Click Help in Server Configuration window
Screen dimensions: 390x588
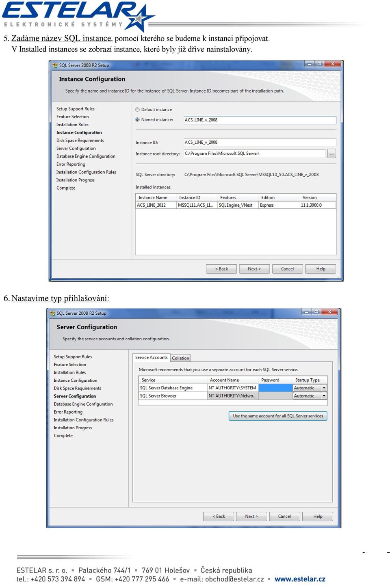pos(318,517)
